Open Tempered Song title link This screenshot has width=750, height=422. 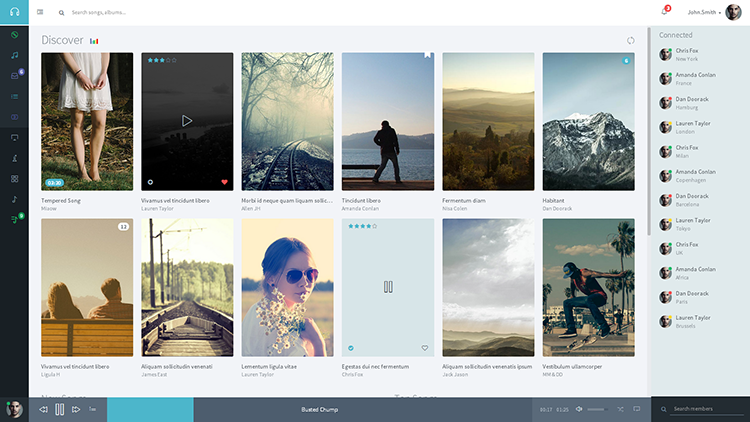(x=61, y=200)
